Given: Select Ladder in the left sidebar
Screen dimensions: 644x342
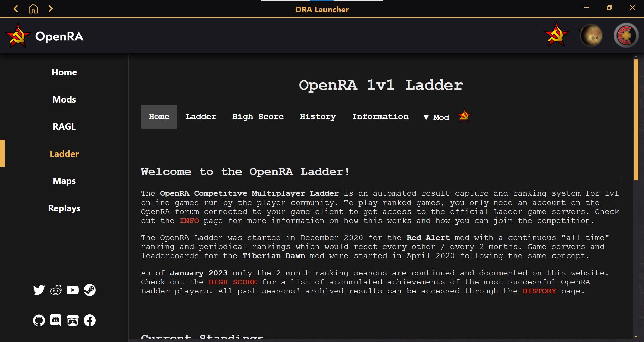Looking at the screenshot, I should (x=64, y=154).
